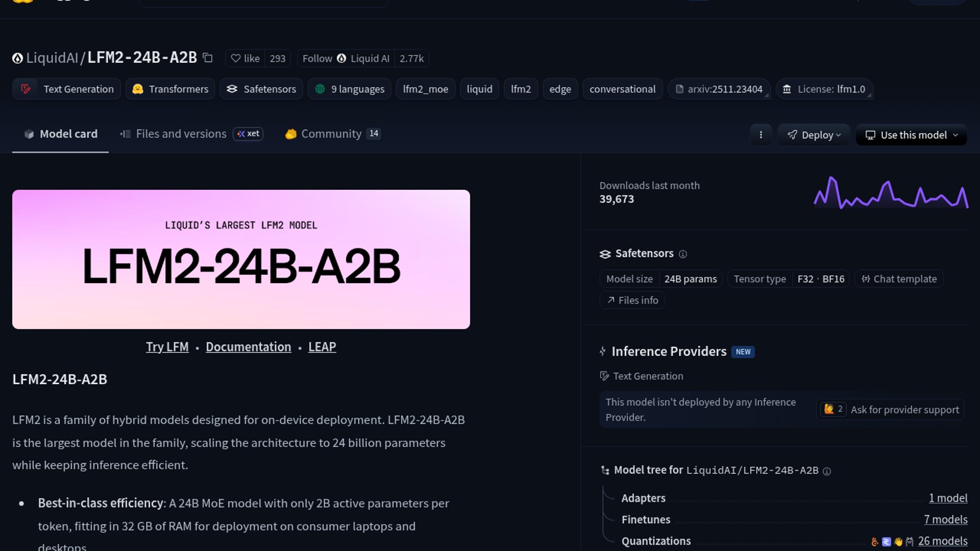Open the Community tab
The width and height of the screenshot is (980, 551).
(331, 134)
